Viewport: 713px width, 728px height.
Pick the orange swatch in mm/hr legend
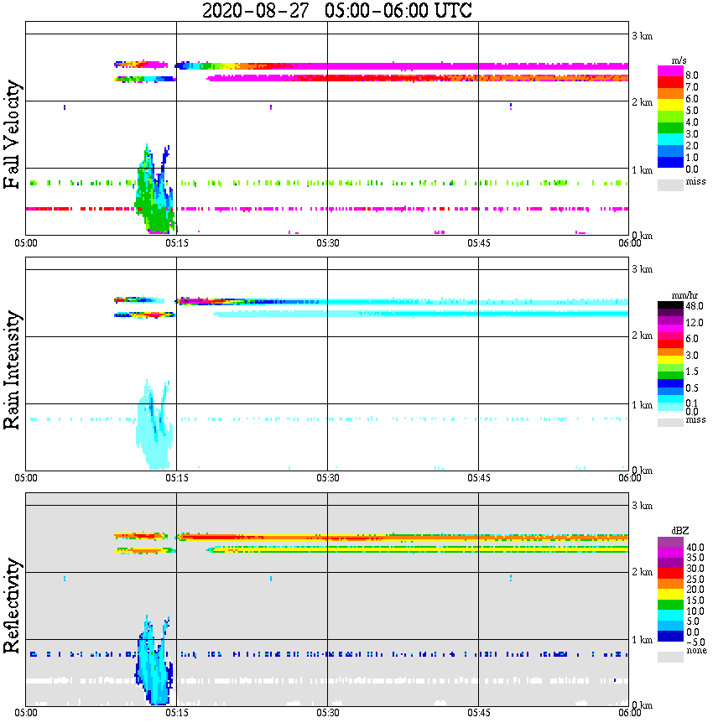coord(670,351)
